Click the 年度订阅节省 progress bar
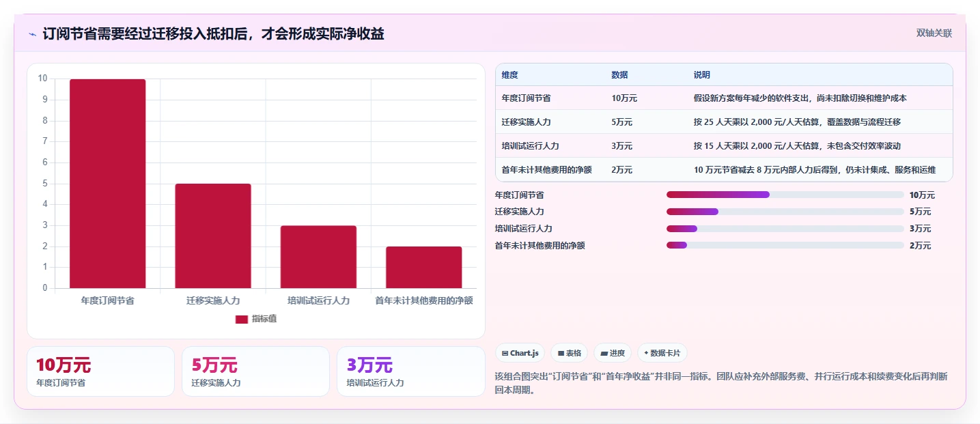This screenshot has height=424, width=980. click(x=785, y=195)
